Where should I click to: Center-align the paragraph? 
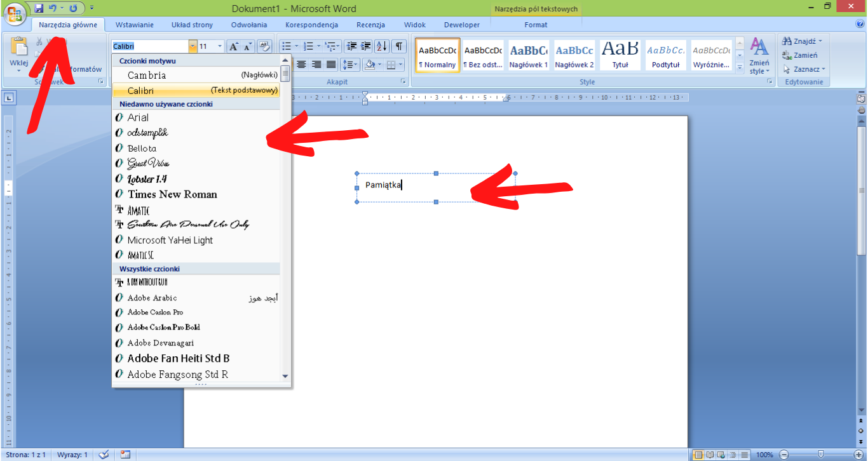pos(301,64)
